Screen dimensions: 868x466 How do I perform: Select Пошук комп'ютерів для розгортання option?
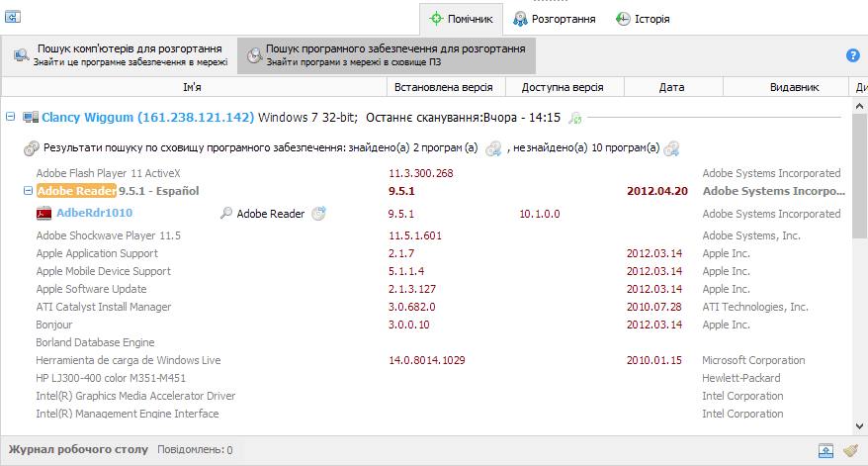[x=121, y=55]
